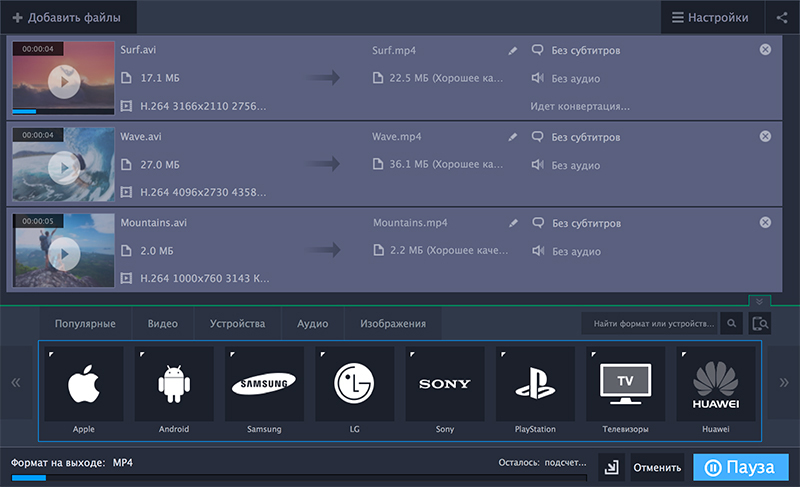Open output quality settings for Wave.mp4 (36.1 МБ)
Viewport: 800px width, 487px height.
click(438, 164)
